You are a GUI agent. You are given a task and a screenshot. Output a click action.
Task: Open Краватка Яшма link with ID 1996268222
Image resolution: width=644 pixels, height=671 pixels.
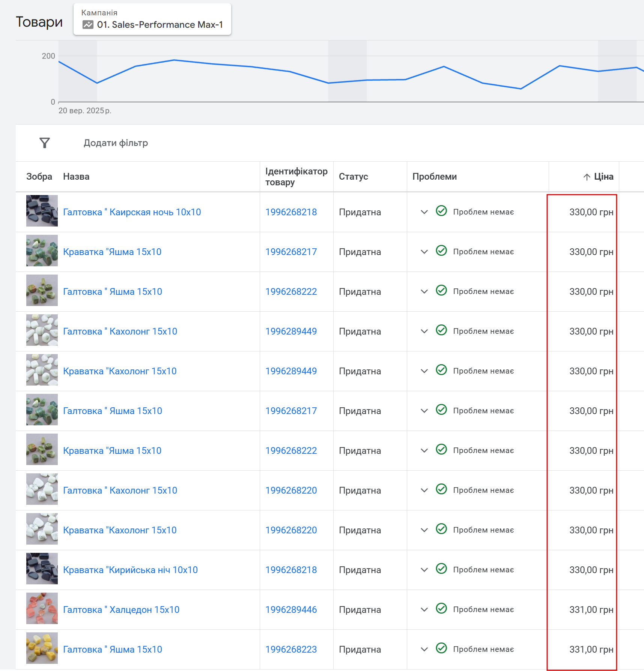tap(112, 450)
